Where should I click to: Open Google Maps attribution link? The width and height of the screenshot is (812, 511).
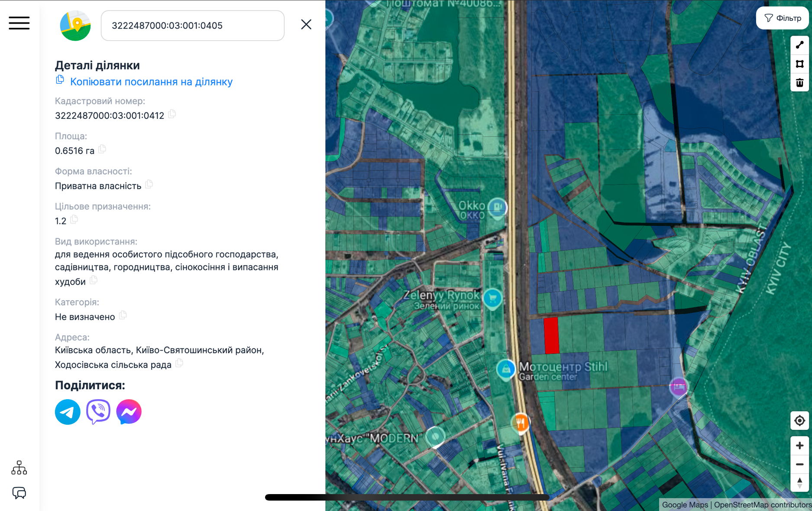click(x=685, y=505)
